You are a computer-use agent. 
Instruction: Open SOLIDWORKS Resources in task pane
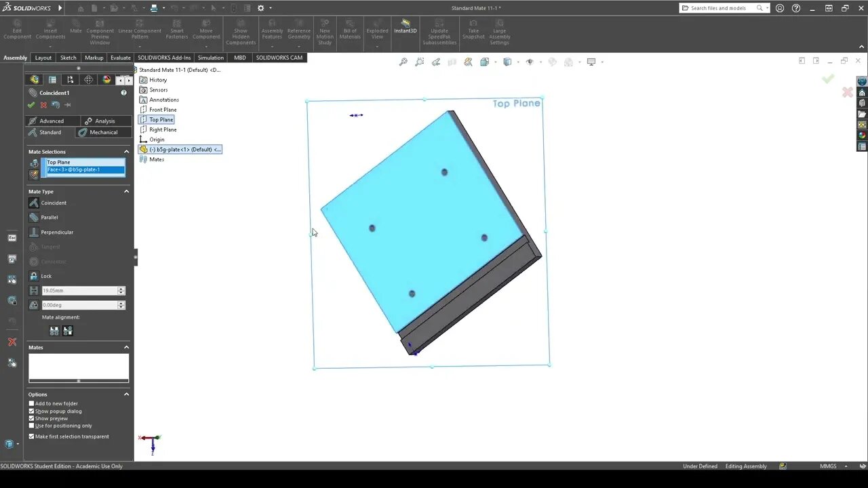coord(862,92)
